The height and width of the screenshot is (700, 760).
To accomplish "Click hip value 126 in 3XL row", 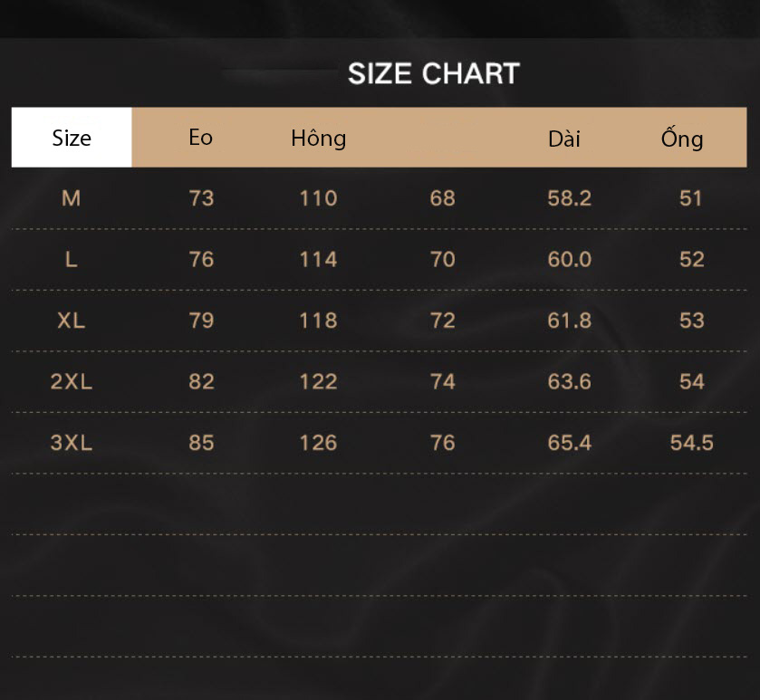I will (x=319, y=443).
